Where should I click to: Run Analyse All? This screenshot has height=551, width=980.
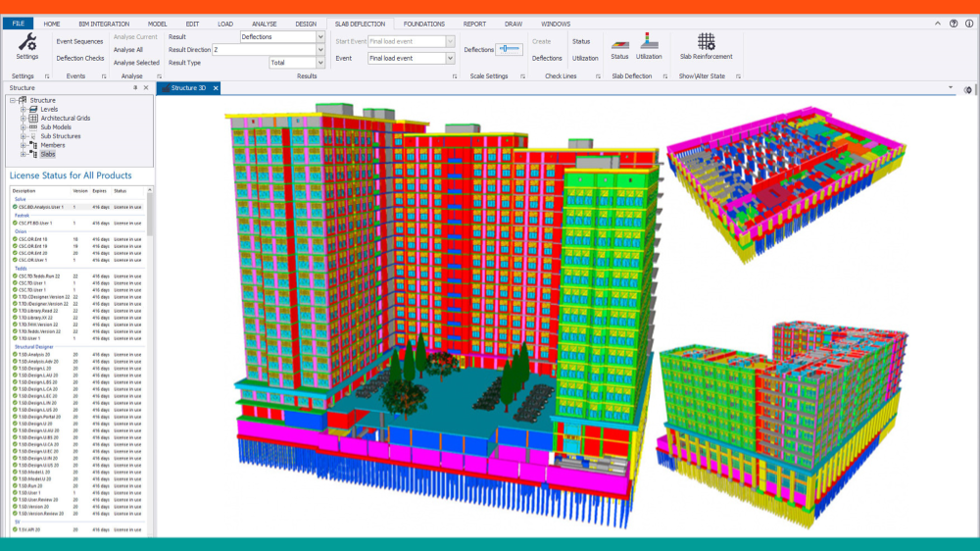click(x=128, y=49)
